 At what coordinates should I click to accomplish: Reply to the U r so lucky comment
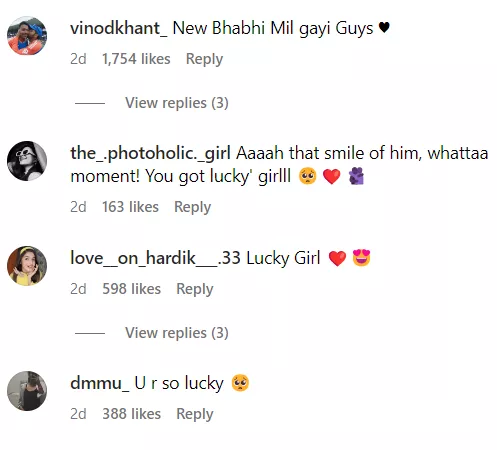coord(195,414)
